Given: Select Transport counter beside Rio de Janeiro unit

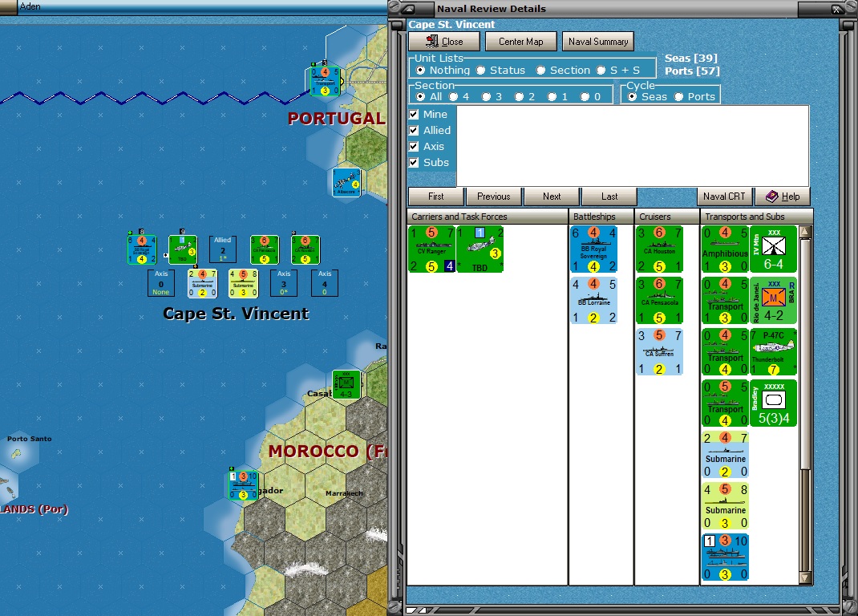Looking at the screenshot, I should pyautogui.click(x=725, y=301).
